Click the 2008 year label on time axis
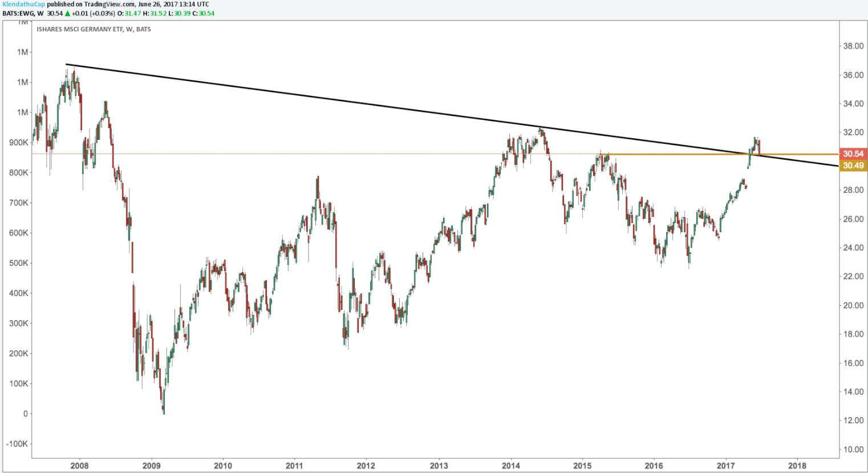 (x=79, y=466)
